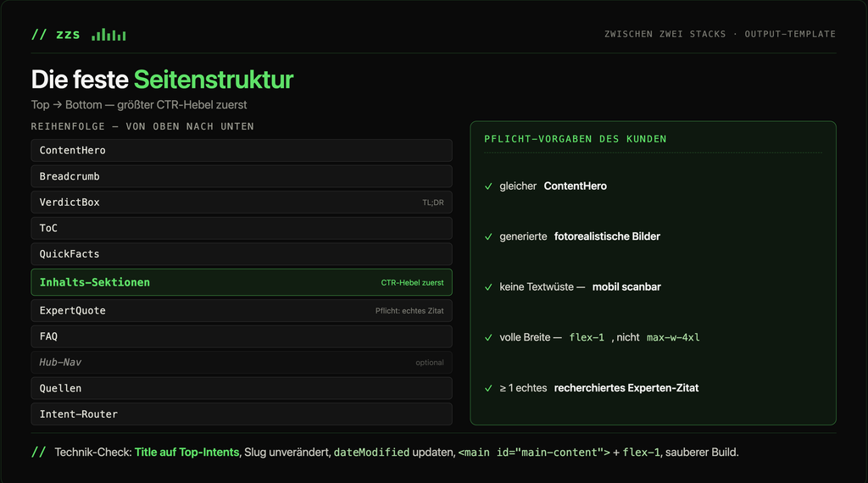Click the checkmark beside fotorealistische Bilder
Screen dimensions: 868x483
(x=488, y=236)
